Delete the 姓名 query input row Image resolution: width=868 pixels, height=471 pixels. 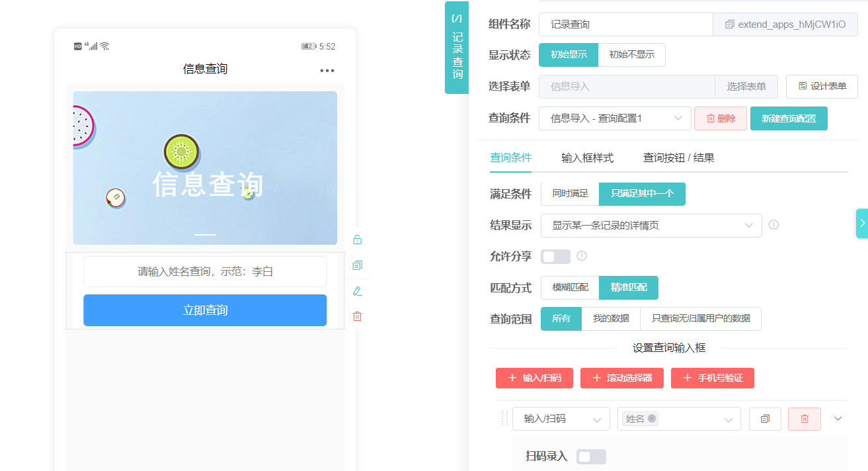click(x=804, y=419)
